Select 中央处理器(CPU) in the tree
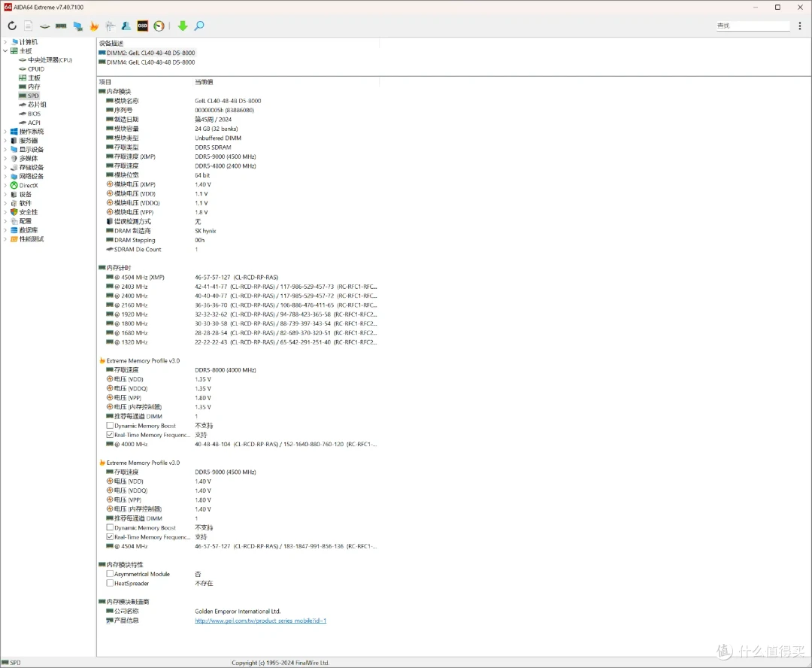Screen dimensions: 812x668 (50, 60)
